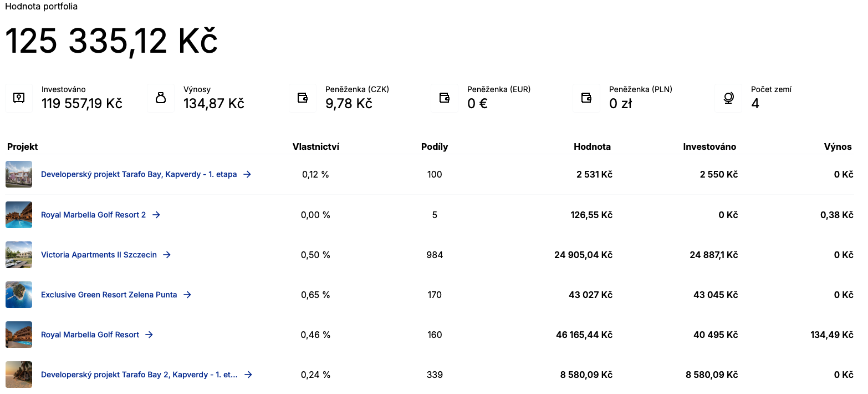Viewport: 868px width, 394px height.
Task: Open Developerský projekt Tarafo Bay 1. etapa link
Action: click(139, 174)
